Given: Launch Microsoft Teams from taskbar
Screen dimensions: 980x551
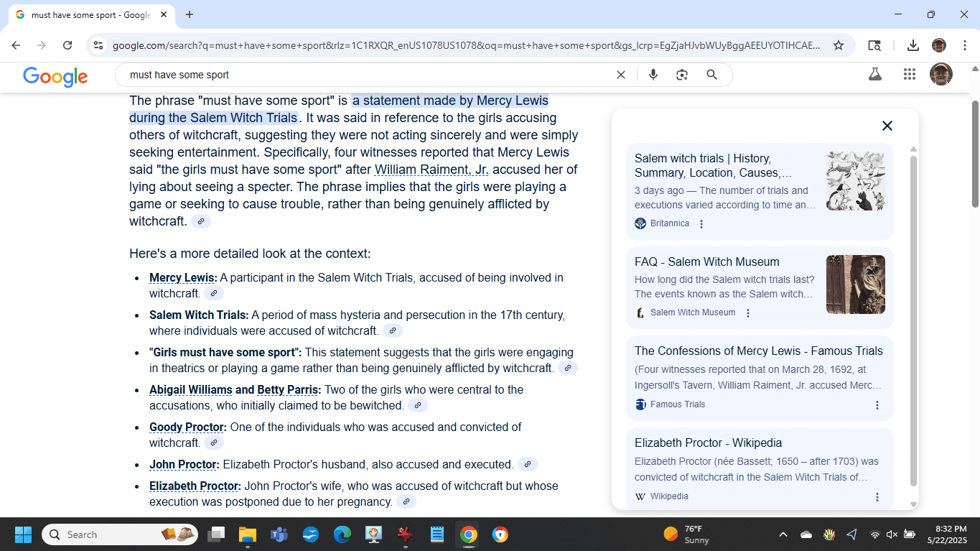Looking at the screenshot, I should point(279,534).
